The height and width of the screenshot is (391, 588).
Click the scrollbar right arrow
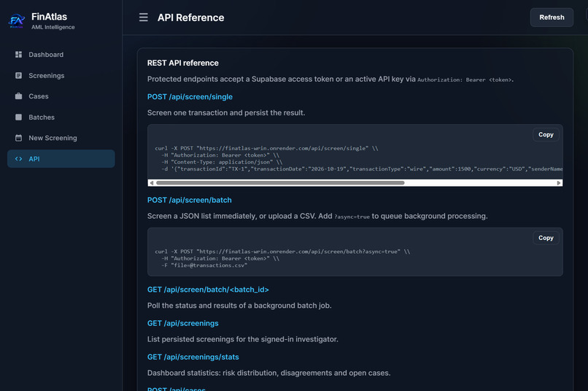point(559,183)
